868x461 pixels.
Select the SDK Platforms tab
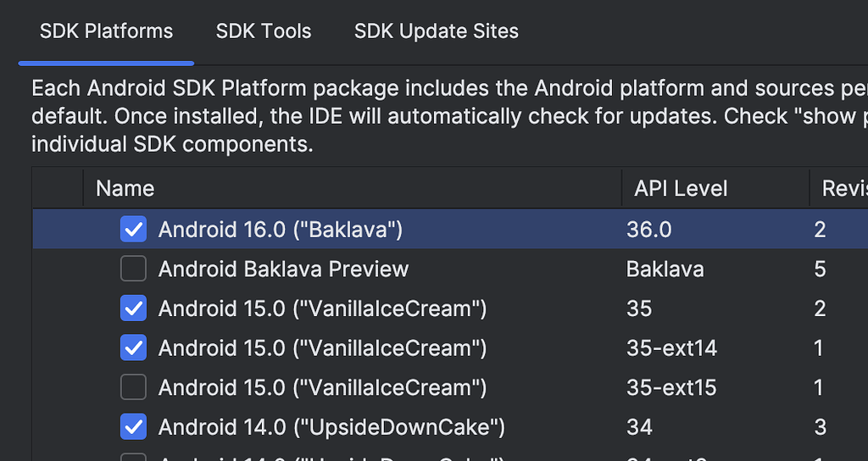click(106, 31)
